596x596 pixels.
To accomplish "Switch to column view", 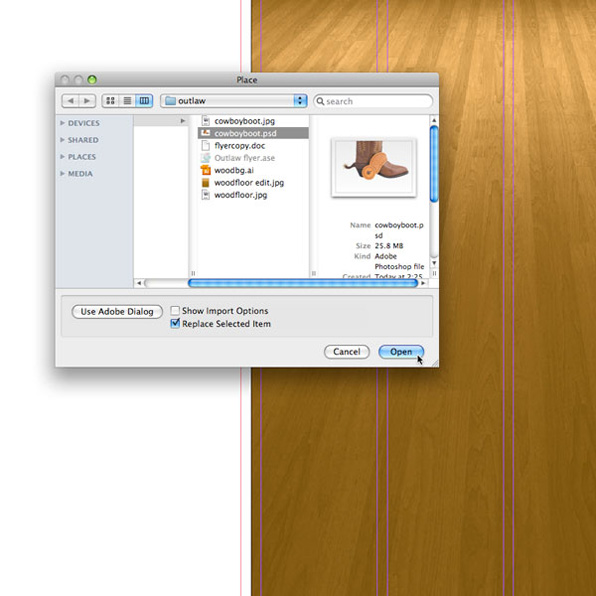I will [x=144, y=101].
